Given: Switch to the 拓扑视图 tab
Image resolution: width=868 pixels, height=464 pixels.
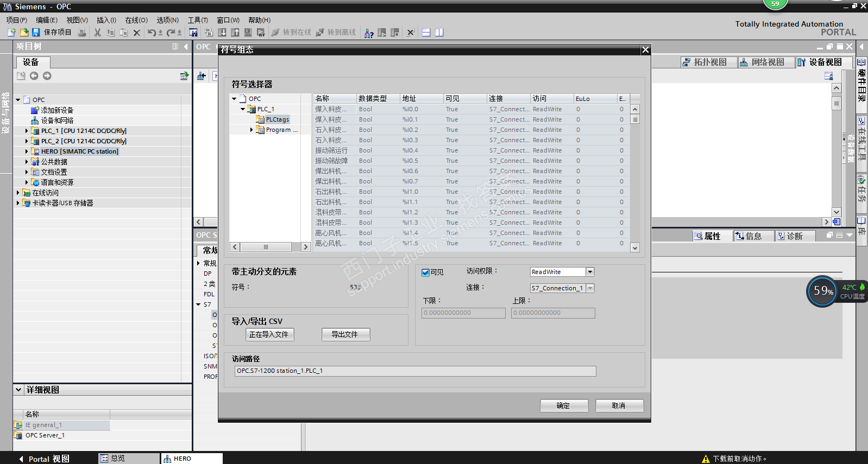Looking at the screenshot, I should [709, 62].
